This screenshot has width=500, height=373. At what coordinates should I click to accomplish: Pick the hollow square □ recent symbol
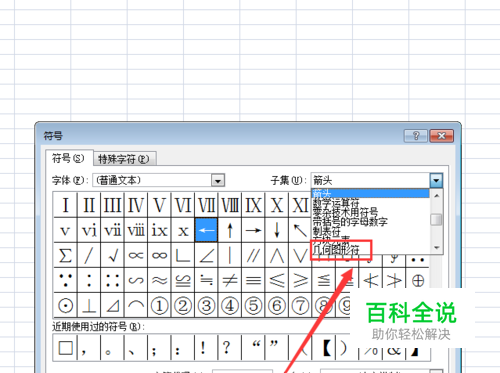(66, 348)
